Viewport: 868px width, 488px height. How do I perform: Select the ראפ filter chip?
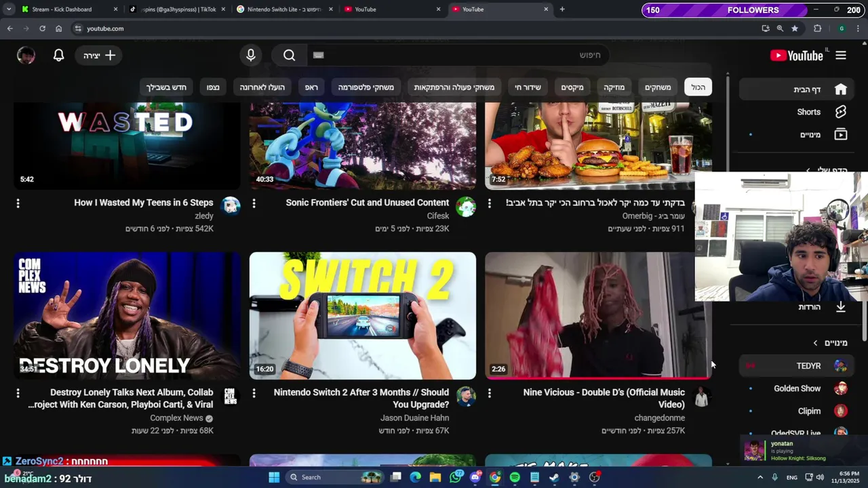(311, 87)
